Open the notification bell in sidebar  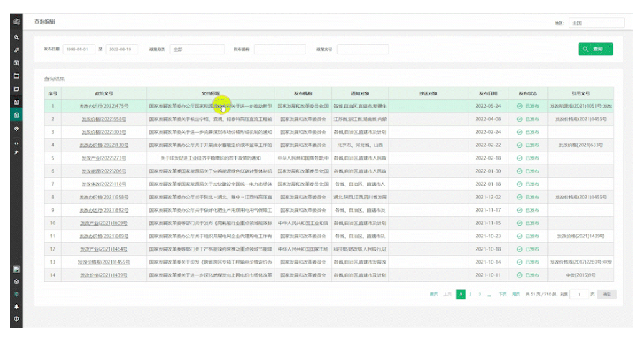pyautogui.click(x=16, y=307)
